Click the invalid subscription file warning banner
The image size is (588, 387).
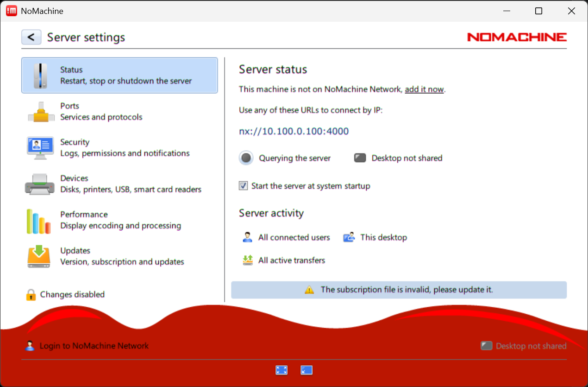click(399, 290)
